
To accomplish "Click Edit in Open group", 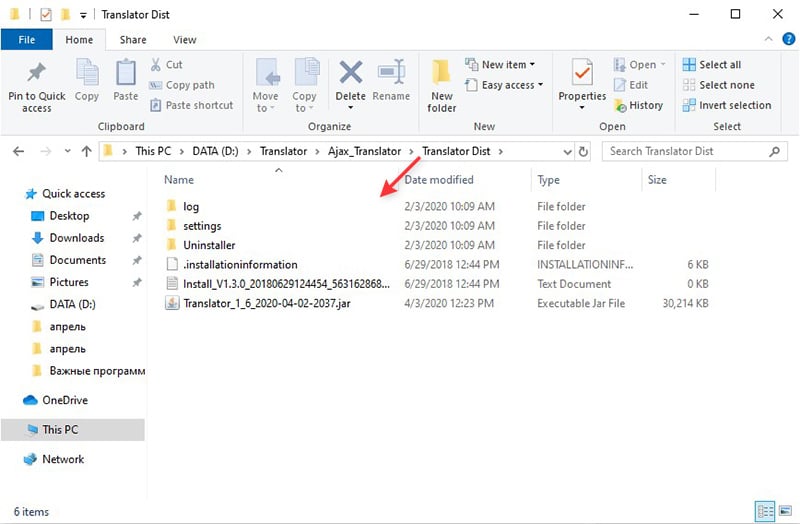I will (631, 85).
